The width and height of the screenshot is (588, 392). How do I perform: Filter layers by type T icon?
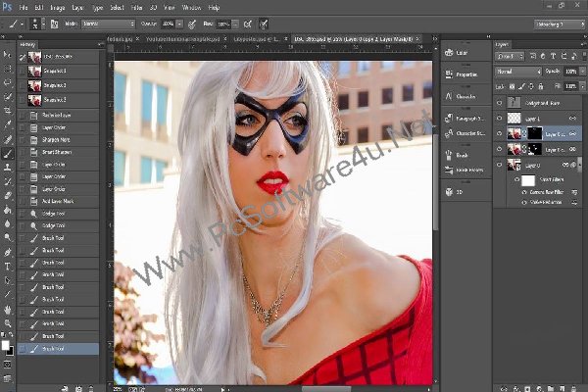553,56
